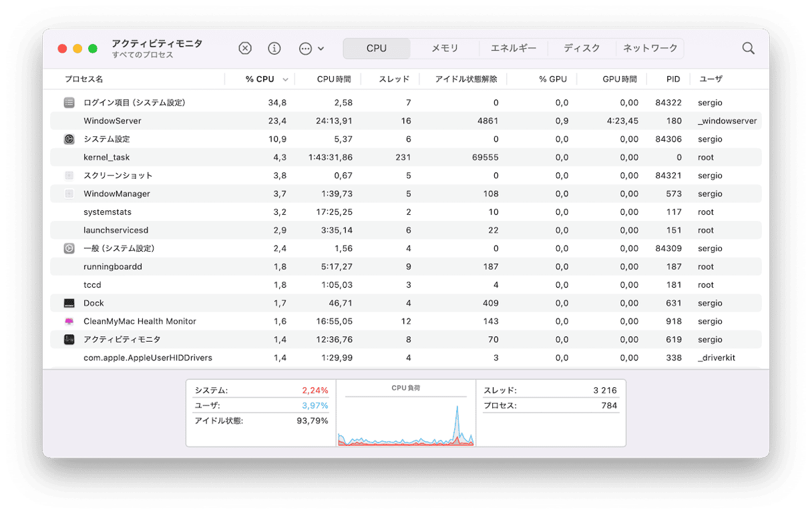Viewport: 812px width, 514px height.
Task: Toggle sort order on % CPU column
Action: tap(260, 79)
